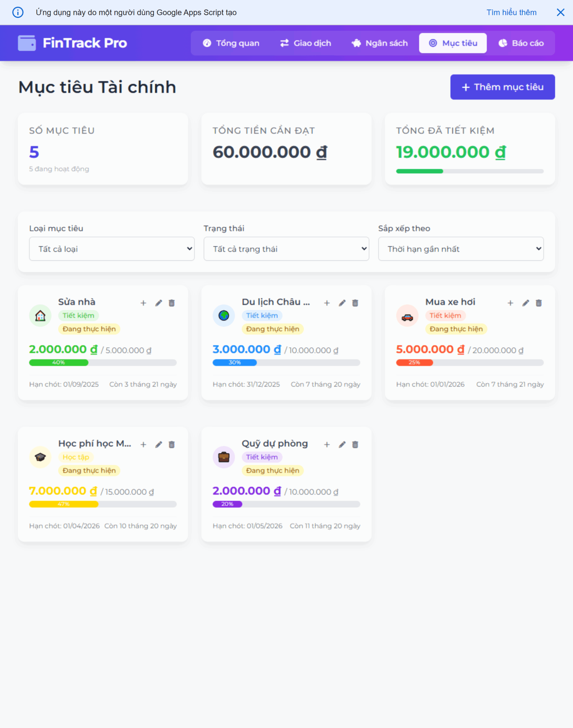Click plus icon on Mua xe hơi card
This screenshot has height=728, width=573.
click(x=510, y=303)
